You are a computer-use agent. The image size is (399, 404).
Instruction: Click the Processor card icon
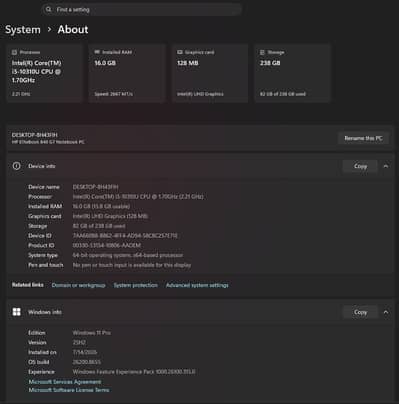click(x=14, y=52)
